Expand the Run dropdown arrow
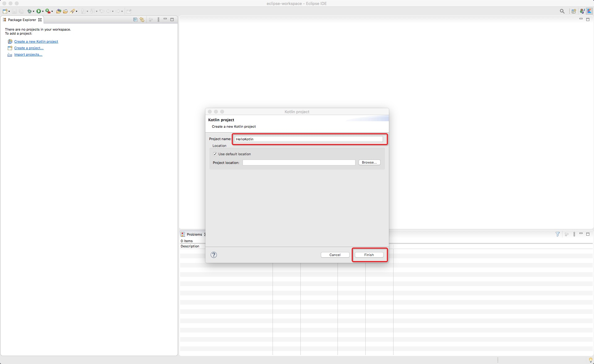The height and width of the screenshot is (364, 594). pos(43,11)
